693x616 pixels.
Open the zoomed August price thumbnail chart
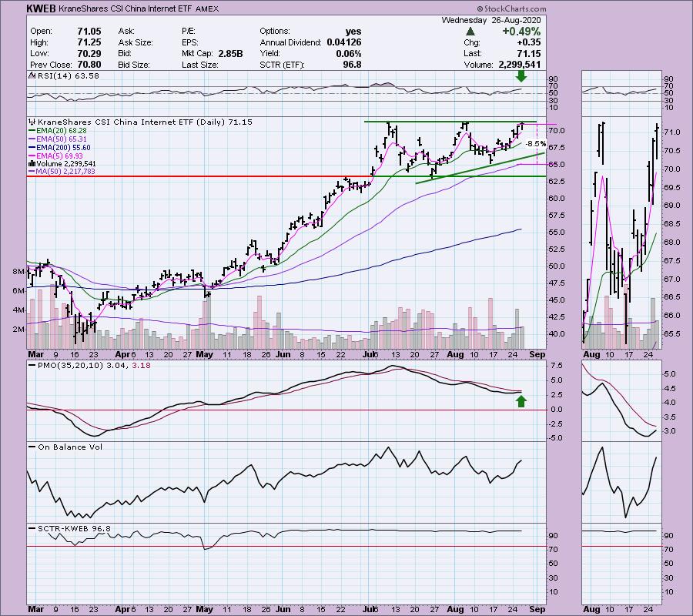621,233
